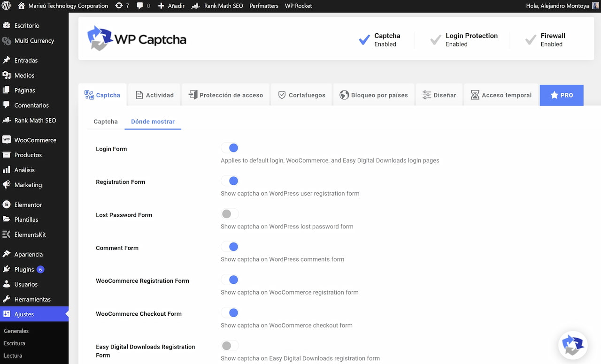Toggle WooCommerce Registration Form captcha

coord(230,280)
